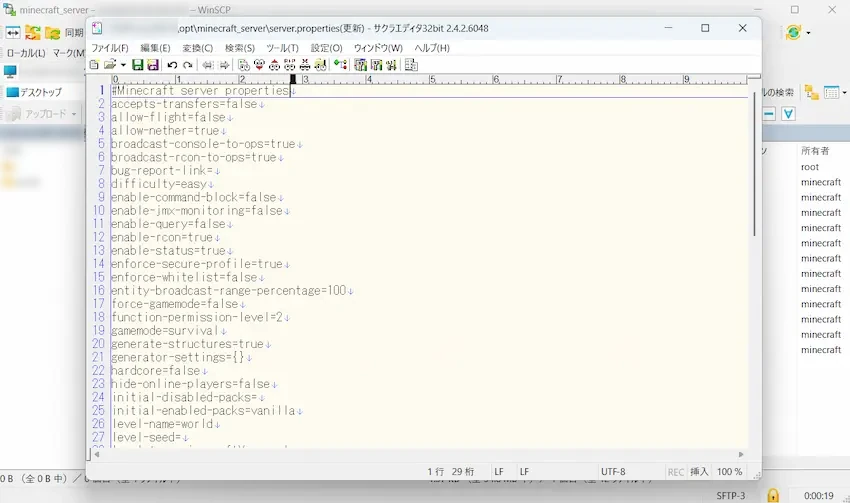Open WinSCP マーク(M) menu

pos(69,53)
